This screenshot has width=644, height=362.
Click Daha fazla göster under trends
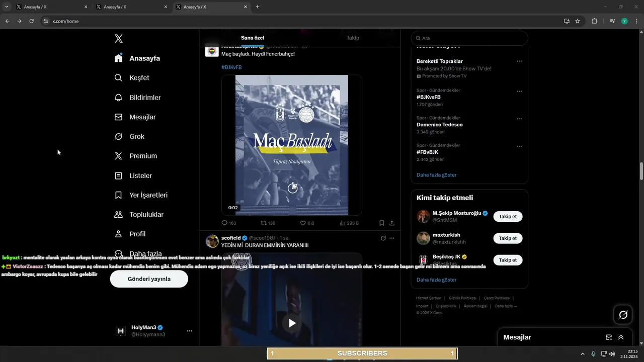(436, 175)
